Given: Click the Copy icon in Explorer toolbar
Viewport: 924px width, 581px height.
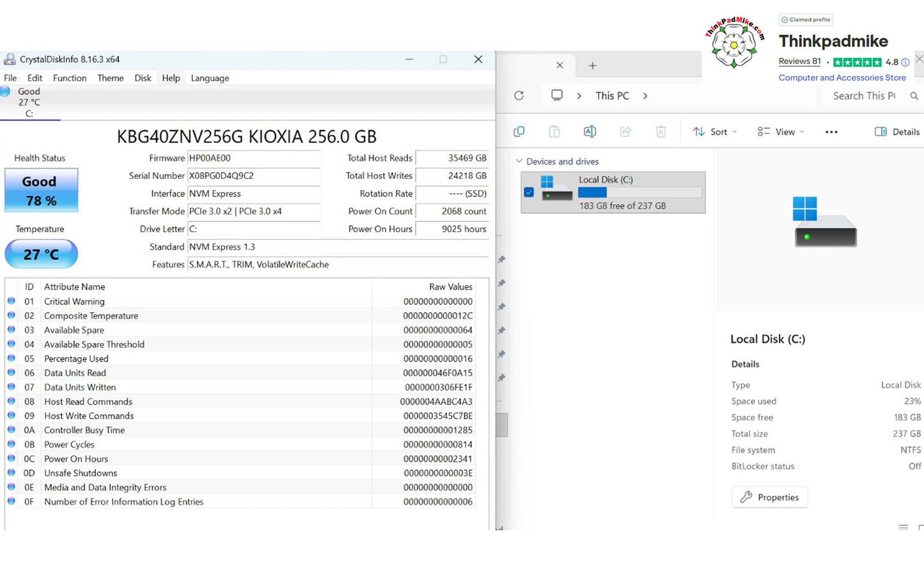Looking at the screenshot, I should tap(519, 131).
